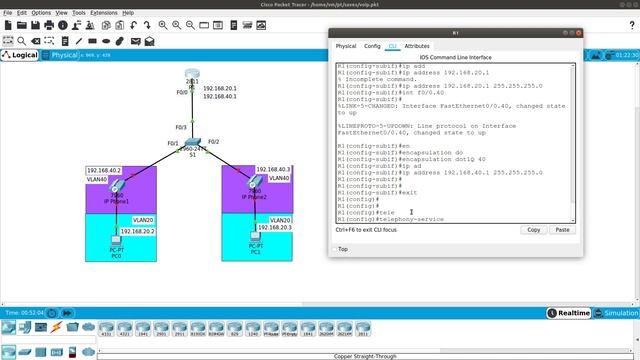
Task: Click the CLI terminal vertical scrollbar
Action: pyautogui.click(x=573, y=143)
